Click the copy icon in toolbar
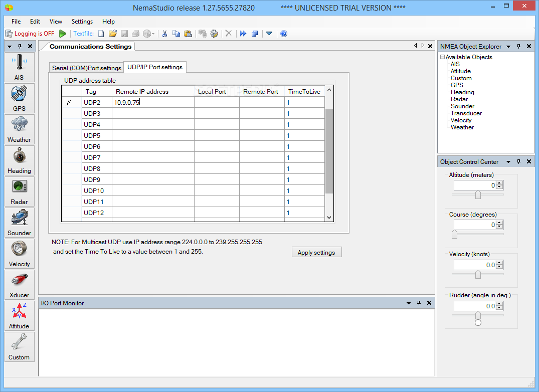 click(176, 34)
